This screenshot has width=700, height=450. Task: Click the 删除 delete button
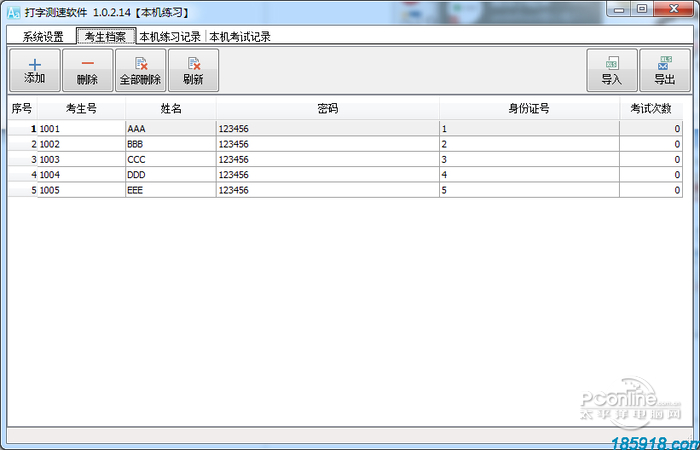(x=88, y=71)
